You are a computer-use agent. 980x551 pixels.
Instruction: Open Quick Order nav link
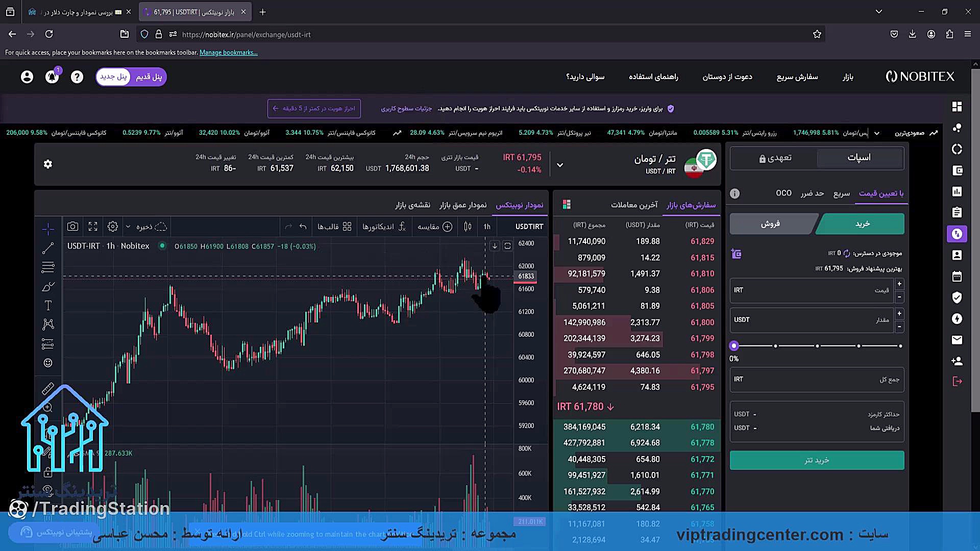[x=797, y=77]
